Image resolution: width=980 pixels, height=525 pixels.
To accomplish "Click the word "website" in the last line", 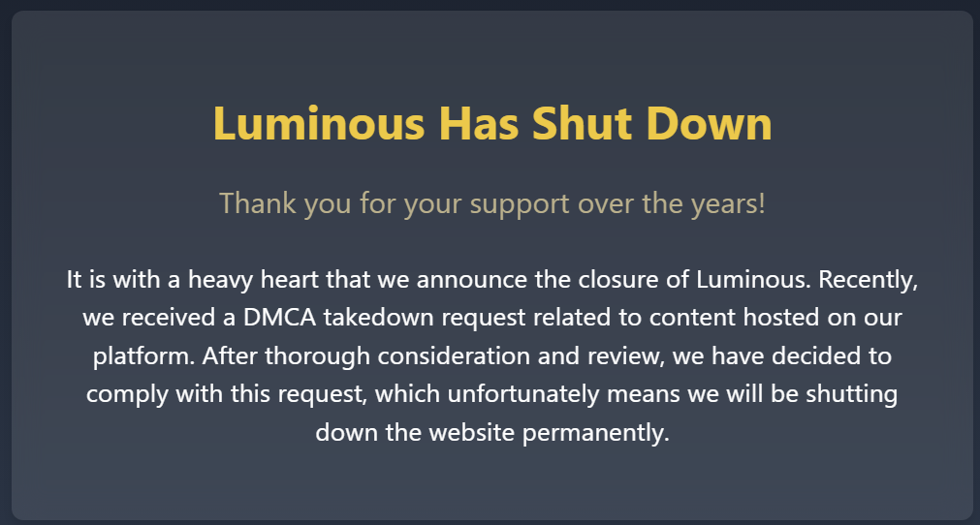I will [472, 432].
